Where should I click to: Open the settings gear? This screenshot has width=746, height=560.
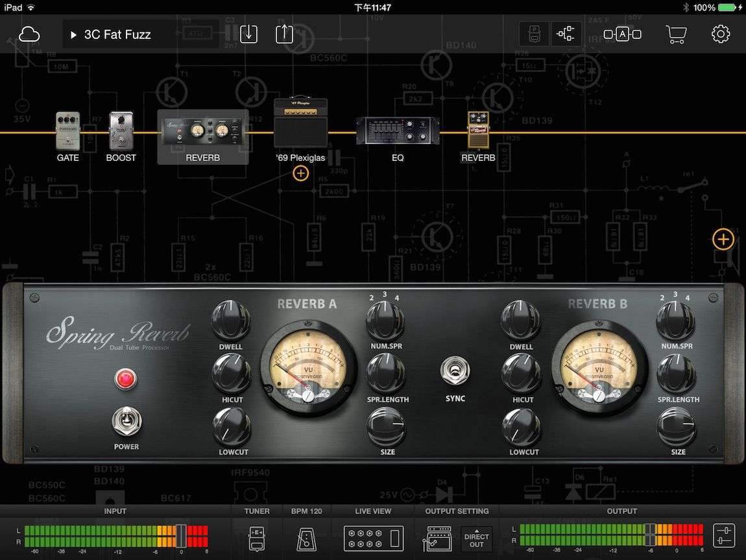pyautogui.click(x=721, y=34)
